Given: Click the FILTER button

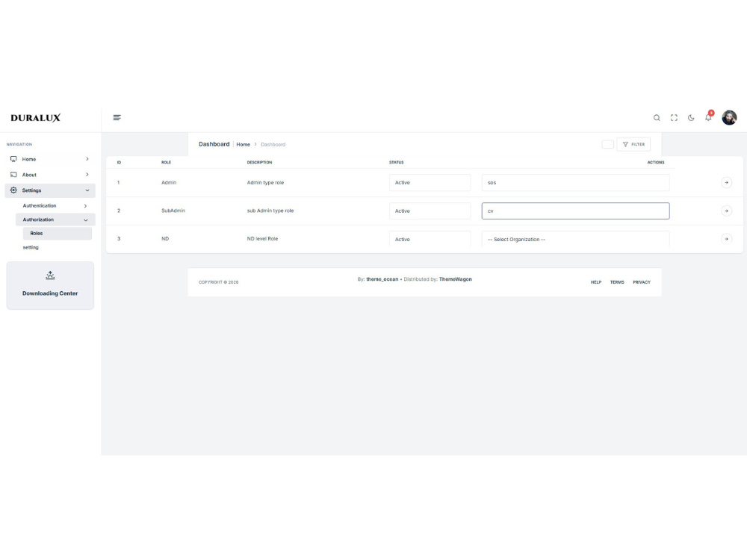Looking at the screenshot, I should pos(633,144).
